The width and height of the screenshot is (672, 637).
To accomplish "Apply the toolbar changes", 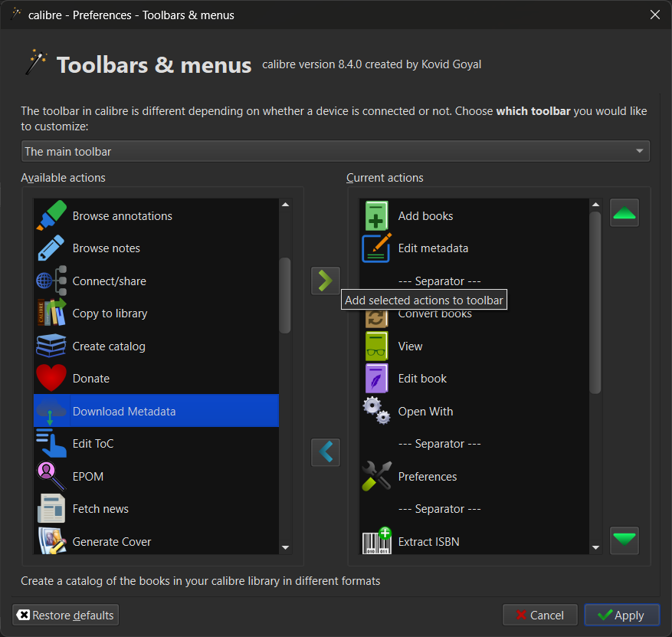I will pos(622,615).
